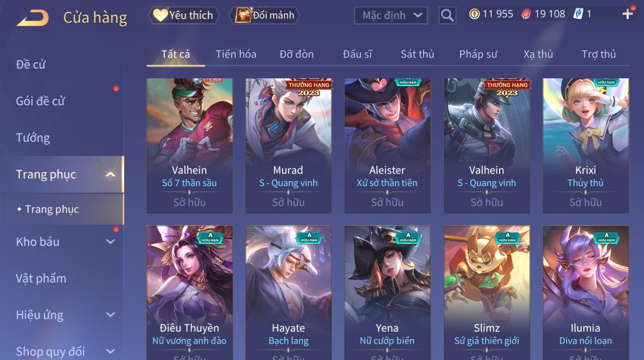The image size is (644, 360).
Task: Click the chest icon on Đổi mảnh
Action: pyautogui.click(x=243, y=15)
